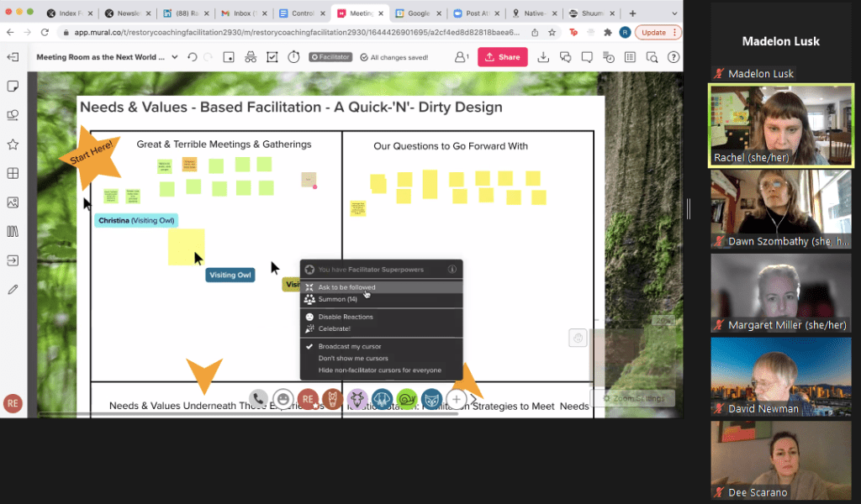
Task: Open the help question mark icon
Action: [x=673, y=57]
